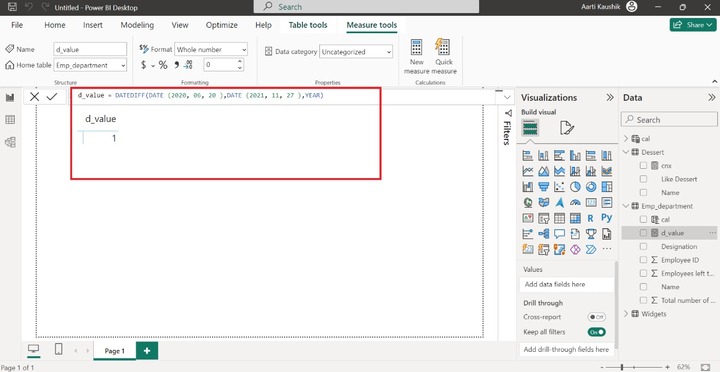
Task: Select the pie chart visual
Action: (x=575, y=187)
